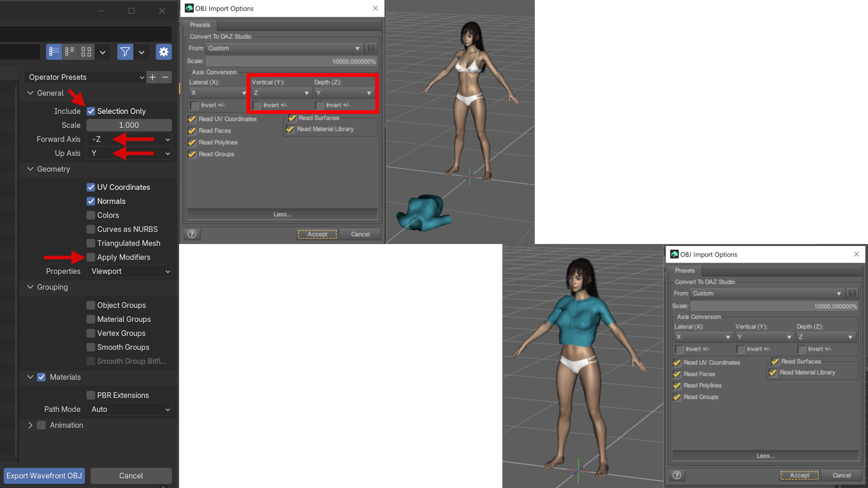This screenshot has width=868, height=488.
Task: Select horizontal list view icon in Blender file browser
Action: (70, 52)
